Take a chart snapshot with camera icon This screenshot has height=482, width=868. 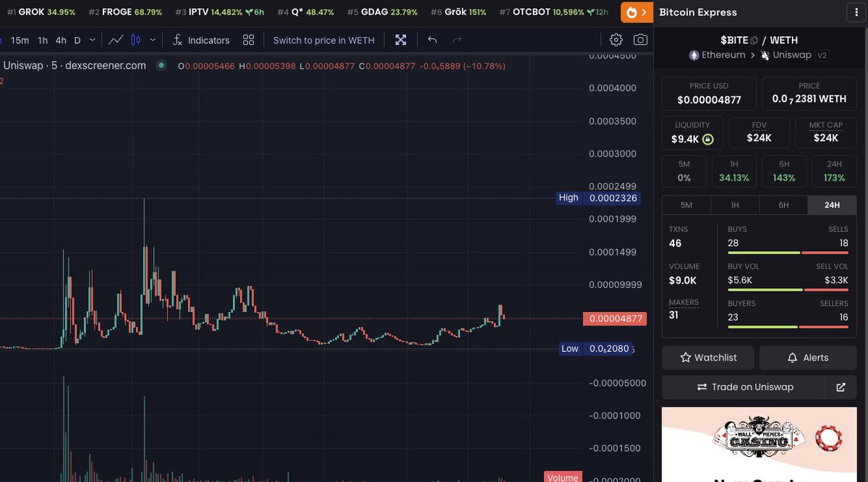[640, 40]
